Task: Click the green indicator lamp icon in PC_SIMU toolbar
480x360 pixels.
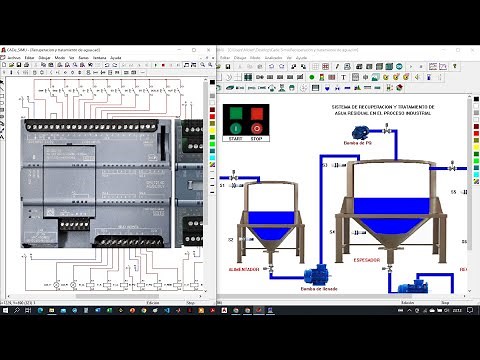Action: pyautogui.click(x=312, y=77)
